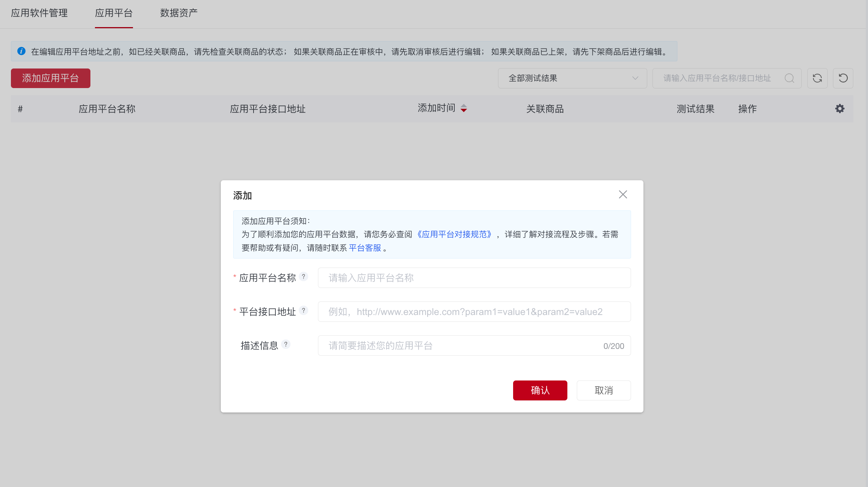Click the # column header
This screenshot has height=487, width=868.
[x=20, y=109]
